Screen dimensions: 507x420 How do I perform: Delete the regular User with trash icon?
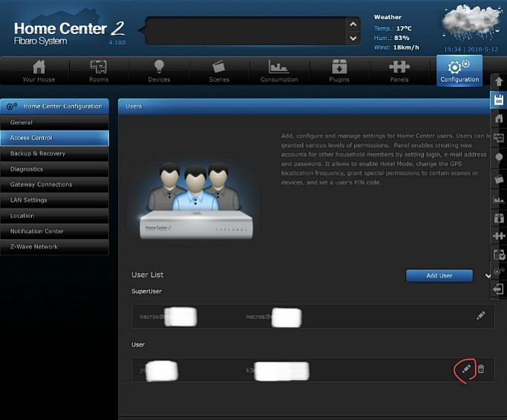[x=481, y=369]
